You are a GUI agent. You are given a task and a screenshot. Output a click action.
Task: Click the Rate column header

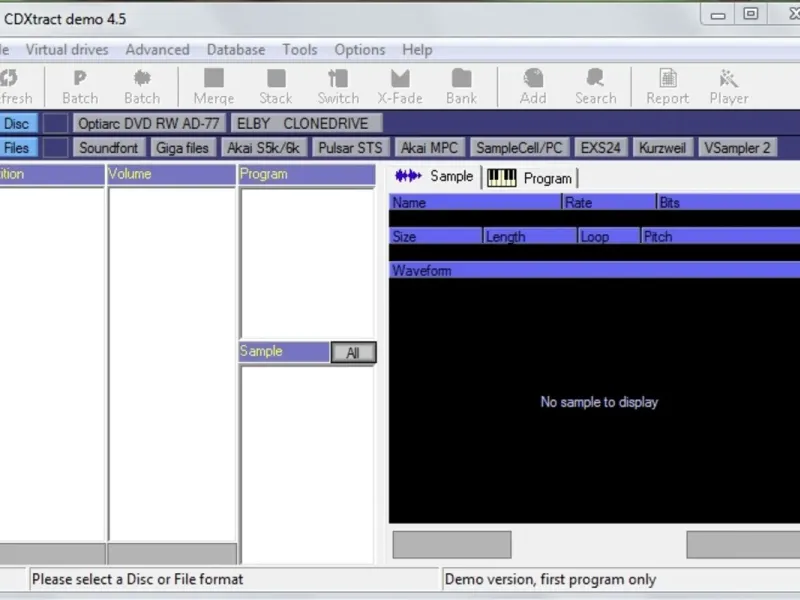[609, 203]
